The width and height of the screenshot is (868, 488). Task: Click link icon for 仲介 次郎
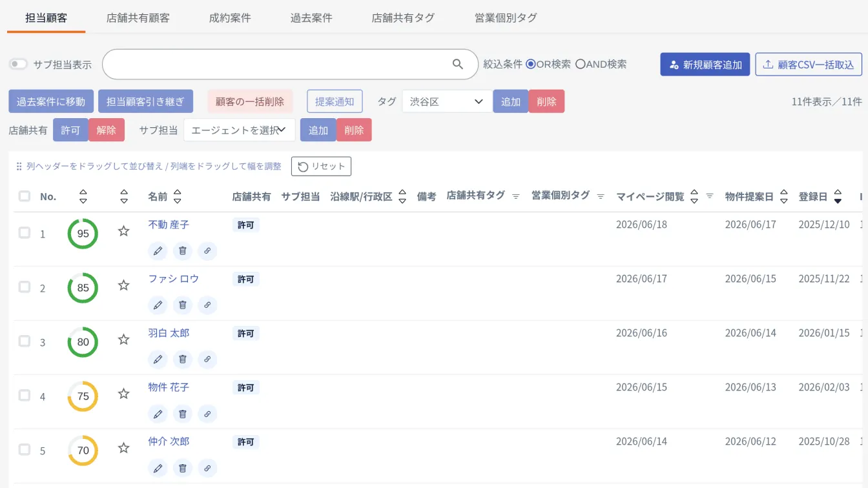(x=207, y=468)
